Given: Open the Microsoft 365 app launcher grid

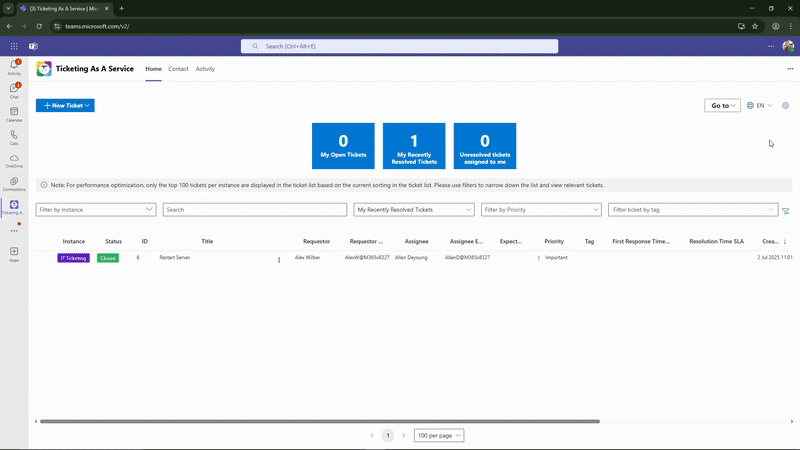Looking at the screenshot, I should (14, 46).
